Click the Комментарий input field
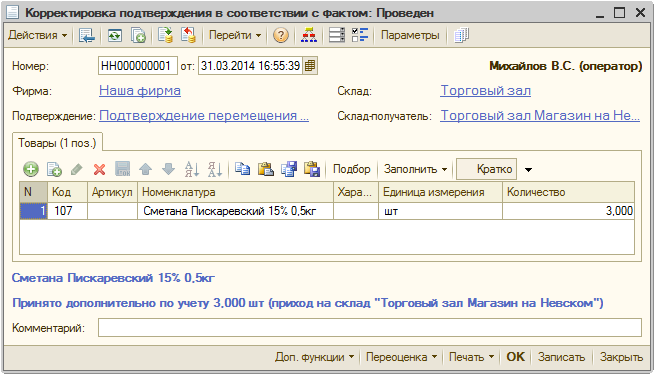This screenshot has width=654, height=374. (370, 327)
